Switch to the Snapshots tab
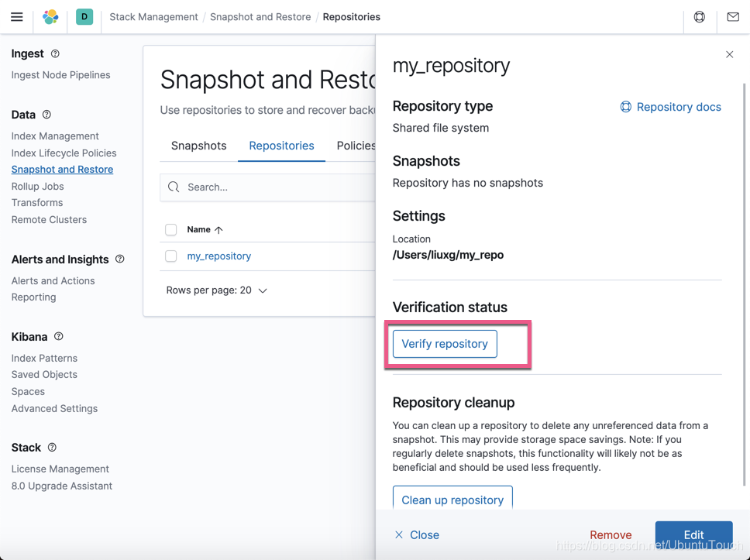This screenshot has height=560, width=750. pos(198,146)
